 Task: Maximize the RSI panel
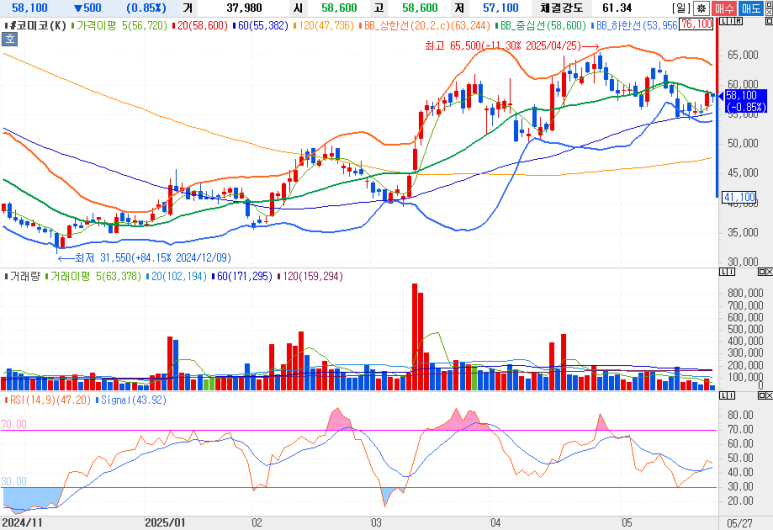tap(762, 395)
